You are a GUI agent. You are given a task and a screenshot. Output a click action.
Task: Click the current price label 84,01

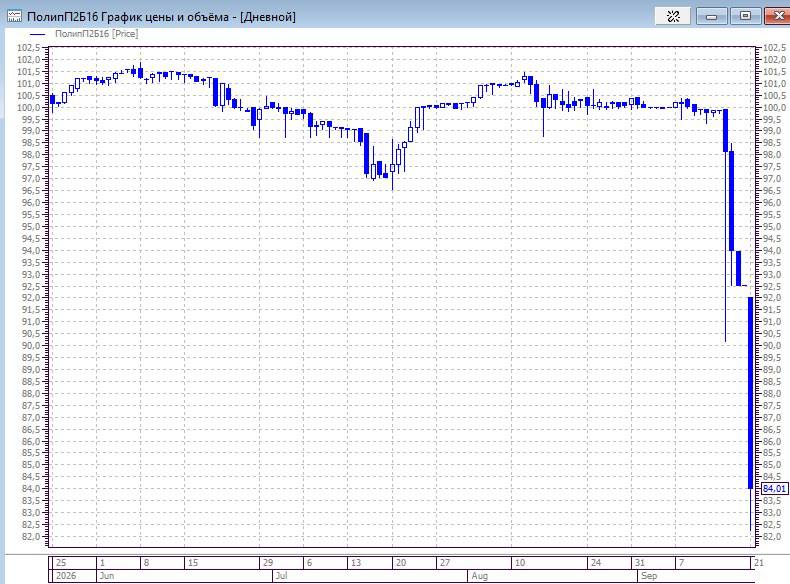tap(774, 488)
